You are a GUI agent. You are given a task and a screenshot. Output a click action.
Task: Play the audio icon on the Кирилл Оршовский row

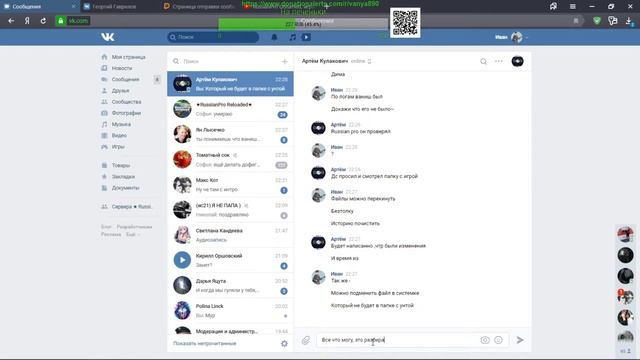[x=182, y=260]
